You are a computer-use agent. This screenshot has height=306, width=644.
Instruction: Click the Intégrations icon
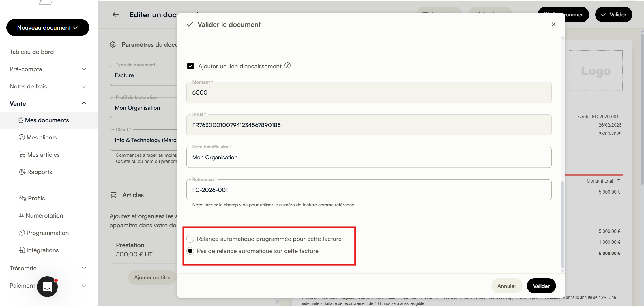(22, 250)
